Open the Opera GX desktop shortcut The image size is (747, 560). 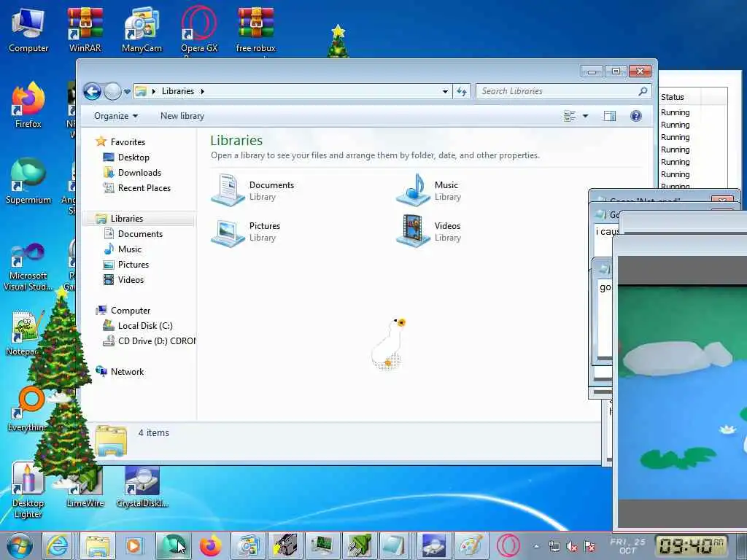199,29
